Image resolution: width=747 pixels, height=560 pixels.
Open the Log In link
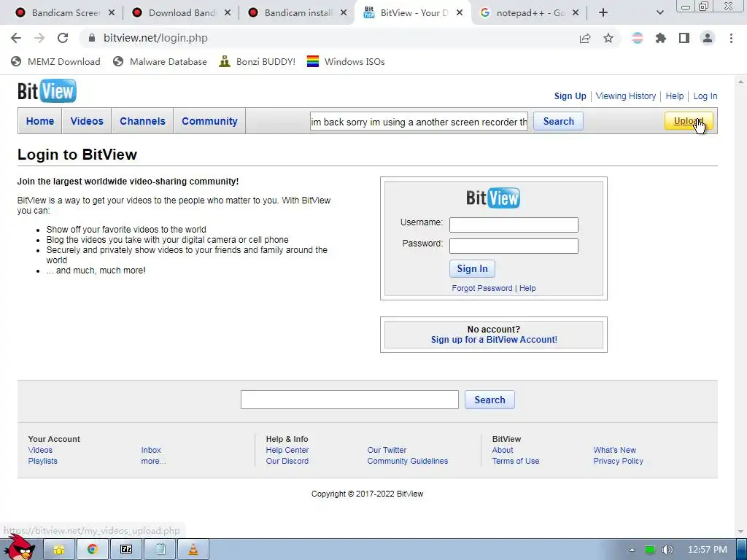705,96
